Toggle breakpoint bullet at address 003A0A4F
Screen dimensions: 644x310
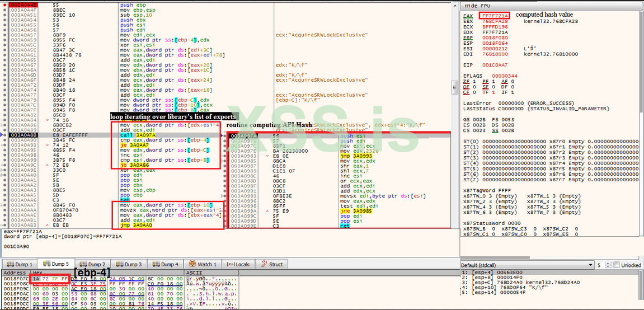click(5, 10)
